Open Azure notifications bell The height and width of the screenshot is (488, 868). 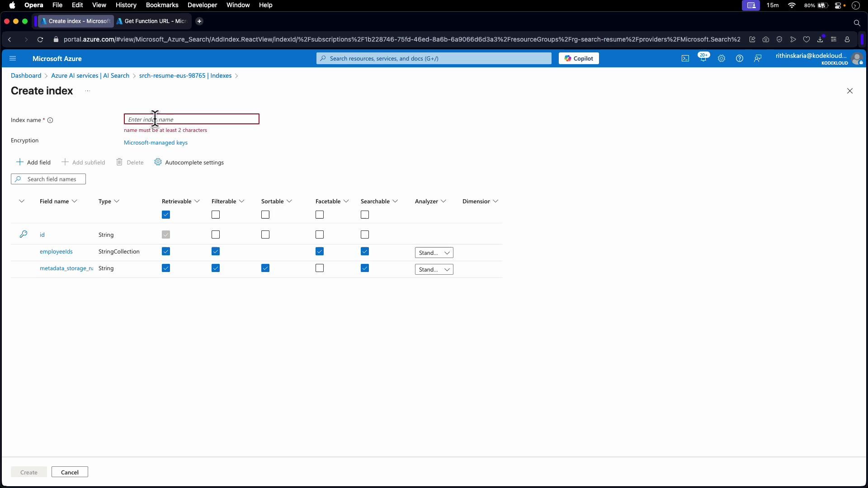coord(703,58)
